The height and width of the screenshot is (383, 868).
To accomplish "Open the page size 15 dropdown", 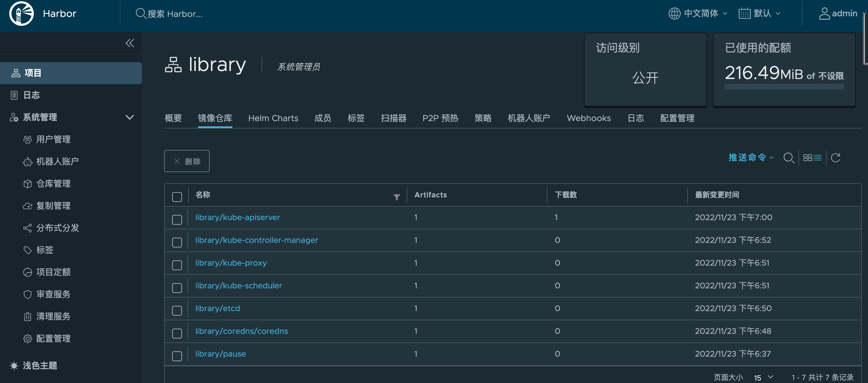I will click(x=764, y=377).
